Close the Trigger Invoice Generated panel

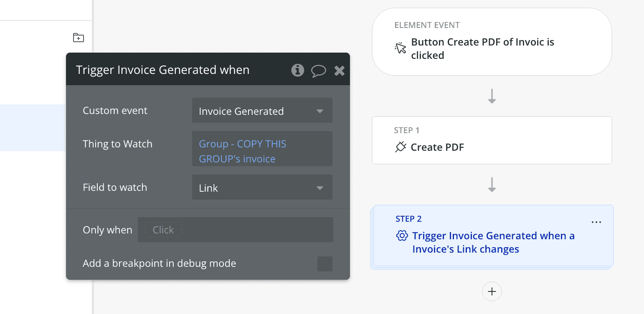340,71
